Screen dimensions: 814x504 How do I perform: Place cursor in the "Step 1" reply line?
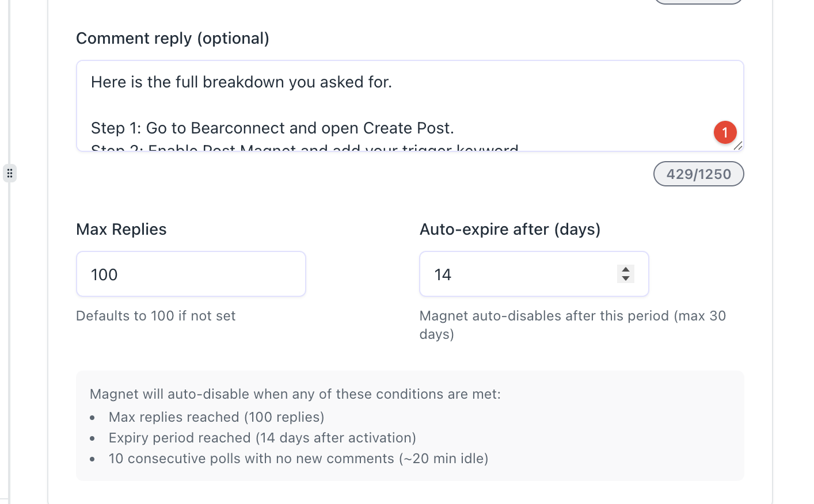coord(272,128)
